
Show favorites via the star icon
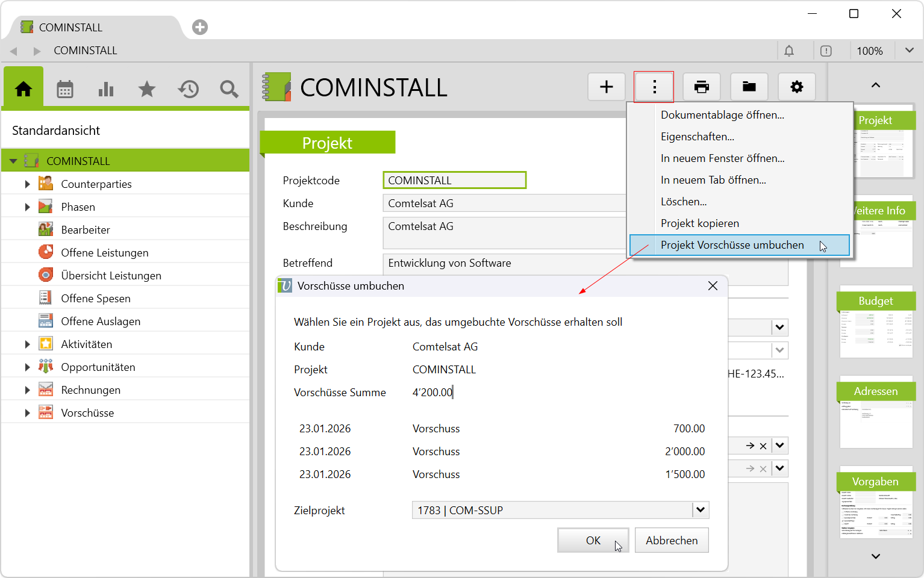pyautogui.click(x=147, y=90)
